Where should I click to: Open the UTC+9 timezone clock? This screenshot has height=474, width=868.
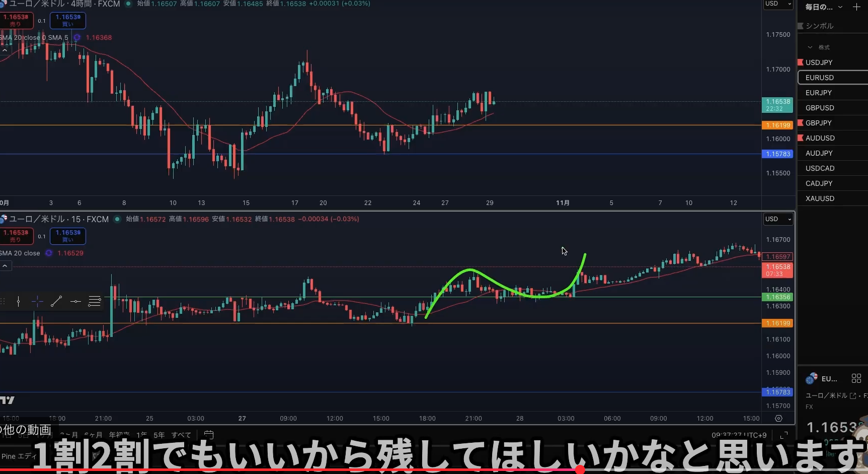(739, 435)
